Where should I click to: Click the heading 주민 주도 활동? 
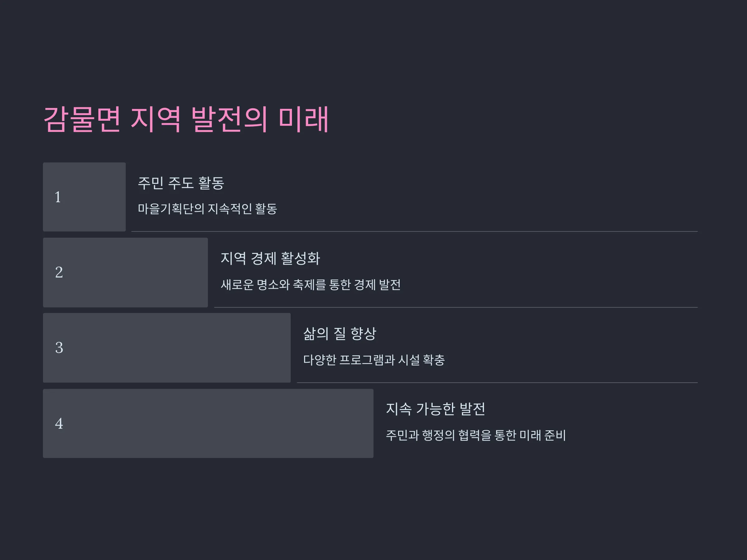[x=181, y=183]
